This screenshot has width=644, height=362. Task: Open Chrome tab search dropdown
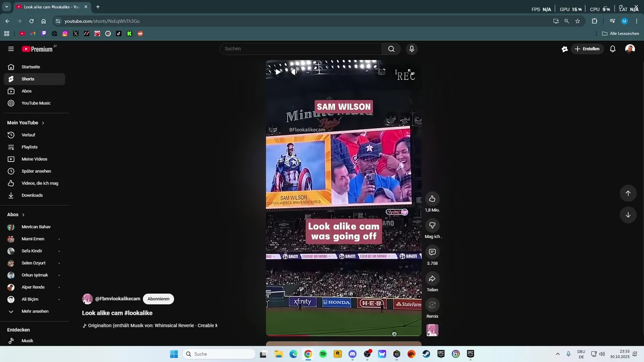tap(7, 7)
